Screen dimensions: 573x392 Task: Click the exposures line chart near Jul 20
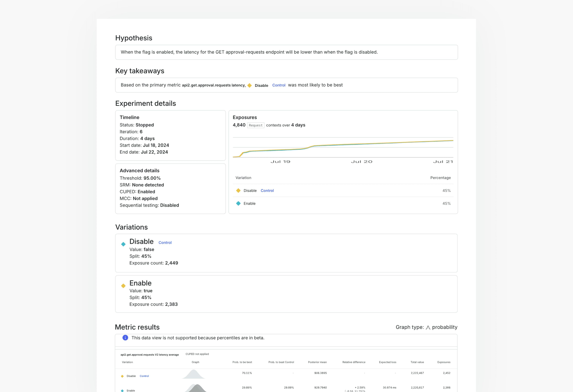pyautogui.click(x=361, y=144)
